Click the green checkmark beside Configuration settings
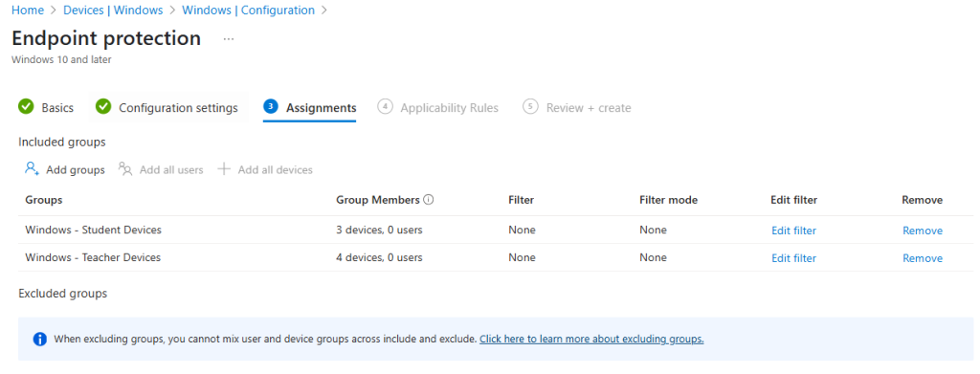Image resolution: width=980 pixels, height=374 pixels. pyautogui.click(x=103, y=107)
